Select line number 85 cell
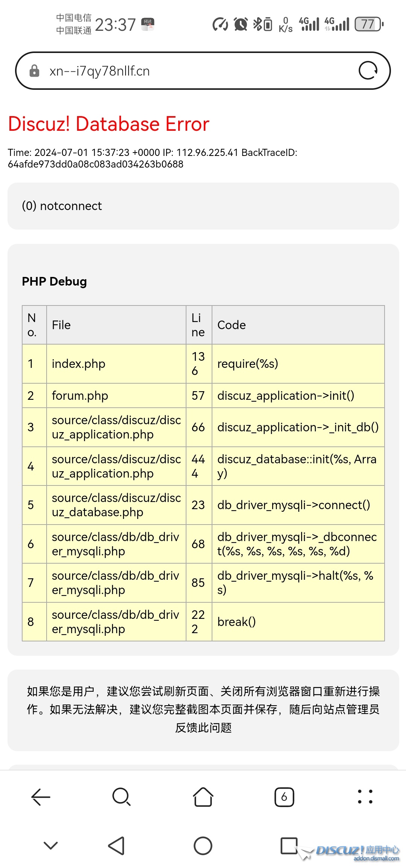 click(199, 583)
